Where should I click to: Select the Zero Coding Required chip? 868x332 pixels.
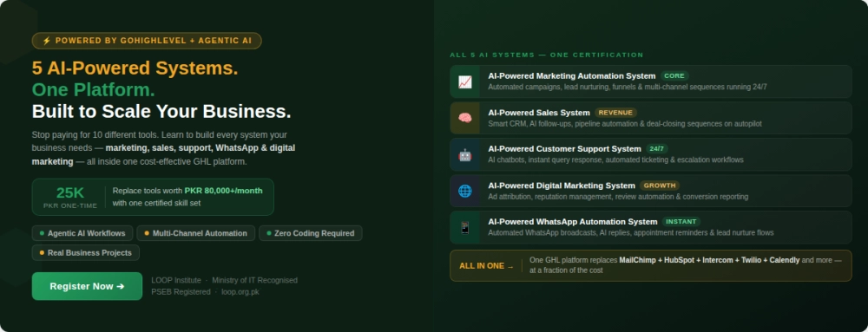(x=311, y=233)
